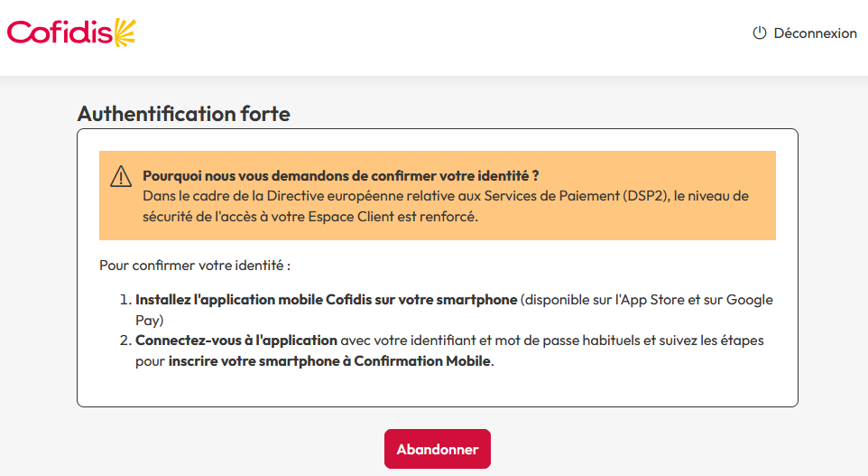
Task: Click the power icon beside Déconnexion
Action: click(759, 33)
